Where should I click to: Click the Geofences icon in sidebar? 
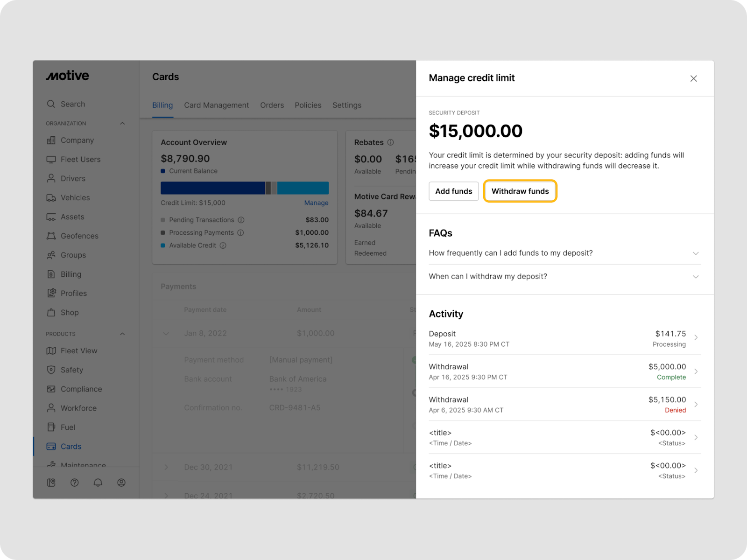pos(51,236)
